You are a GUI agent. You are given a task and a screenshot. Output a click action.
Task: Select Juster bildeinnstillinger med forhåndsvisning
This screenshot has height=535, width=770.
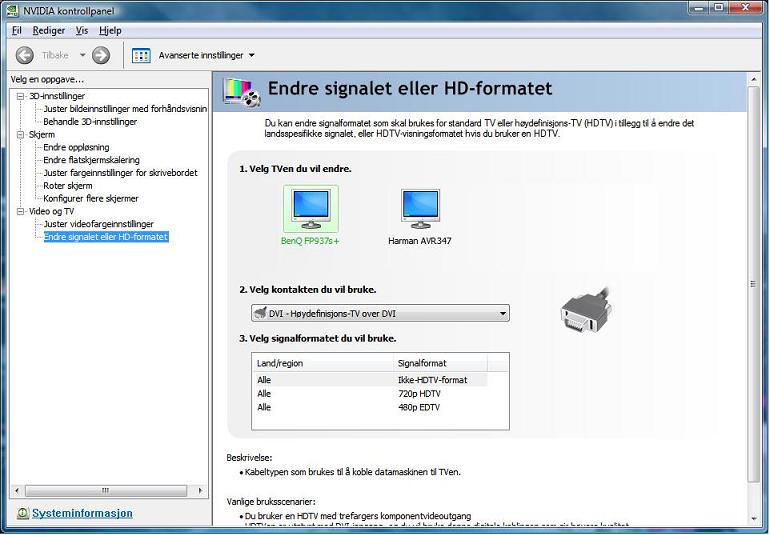tap(125, 109)
